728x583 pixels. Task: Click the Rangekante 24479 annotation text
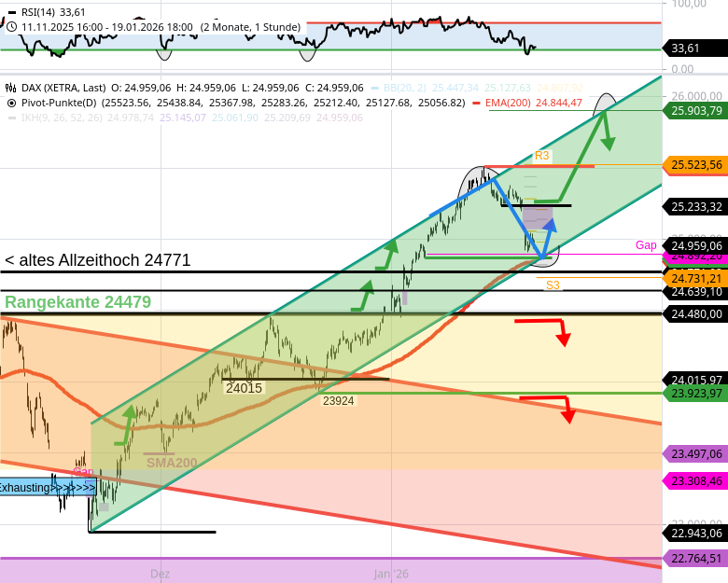77,302
